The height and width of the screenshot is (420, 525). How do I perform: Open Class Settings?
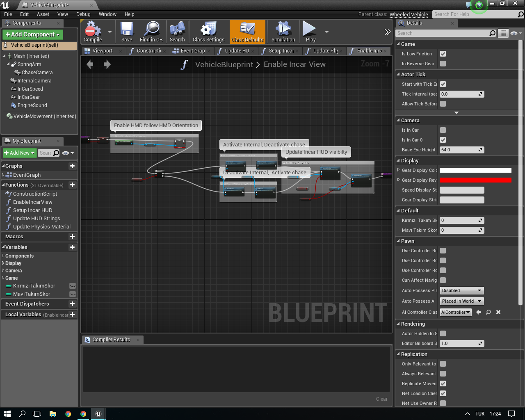pyautogui.click(x=208, y=32)
